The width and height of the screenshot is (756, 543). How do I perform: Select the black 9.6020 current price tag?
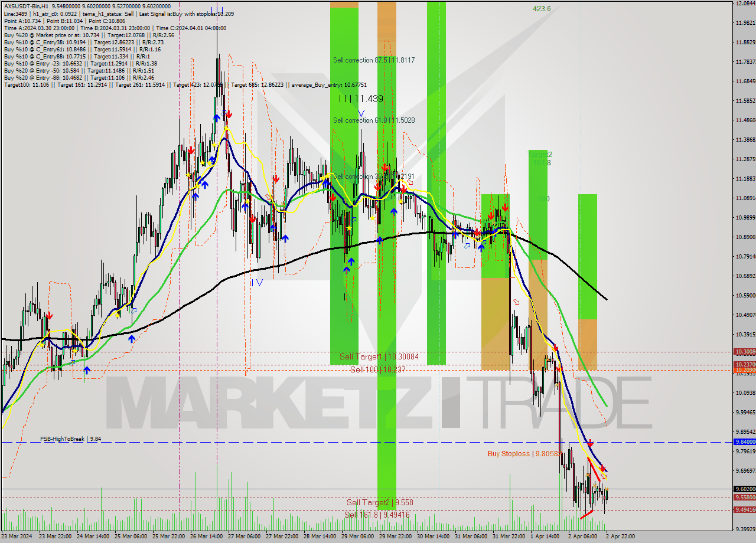pos(744,489)
